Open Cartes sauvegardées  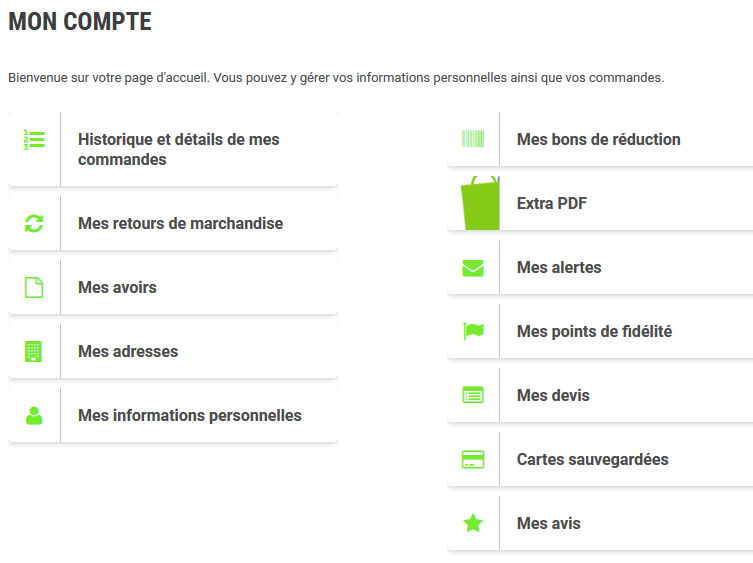(x=592, y=460)
